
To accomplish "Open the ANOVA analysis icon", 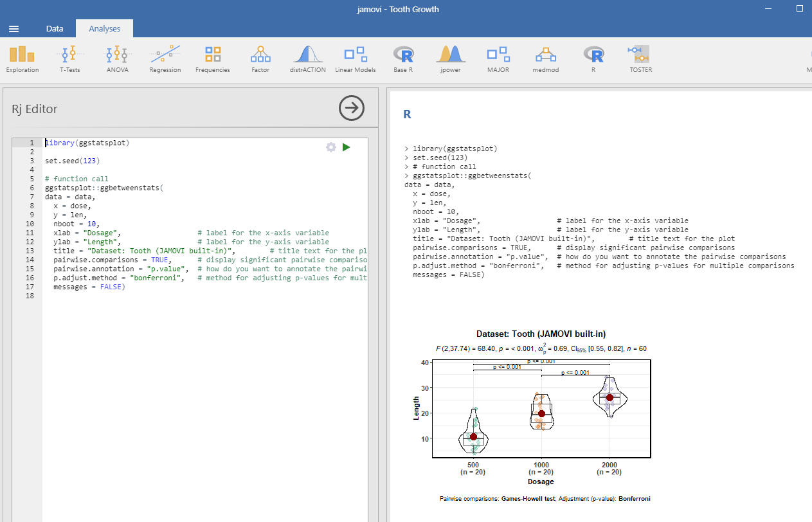I will tap(117, 58).
